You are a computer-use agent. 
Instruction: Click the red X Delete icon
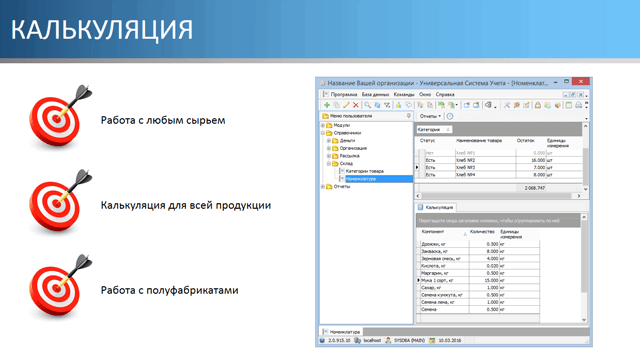pos(356,105)
